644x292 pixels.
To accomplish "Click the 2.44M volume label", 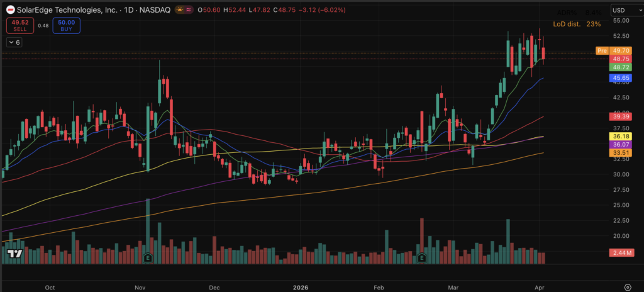I will (621, 252).
